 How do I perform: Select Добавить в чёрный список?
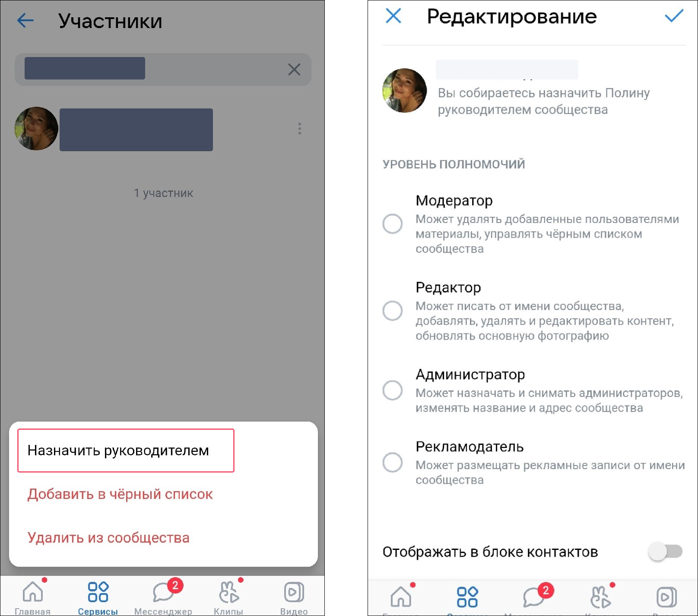tap(120, 494)
